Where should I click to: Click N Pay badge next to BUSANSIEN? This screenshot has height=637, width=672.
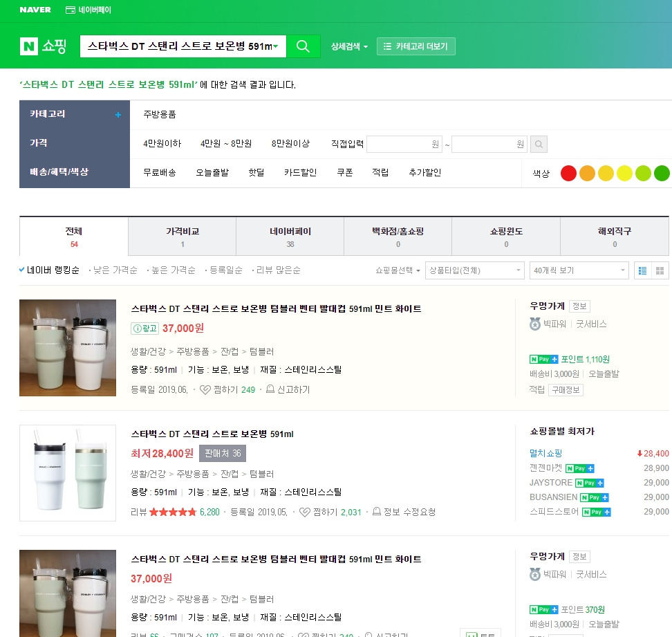tap(595, 498)
